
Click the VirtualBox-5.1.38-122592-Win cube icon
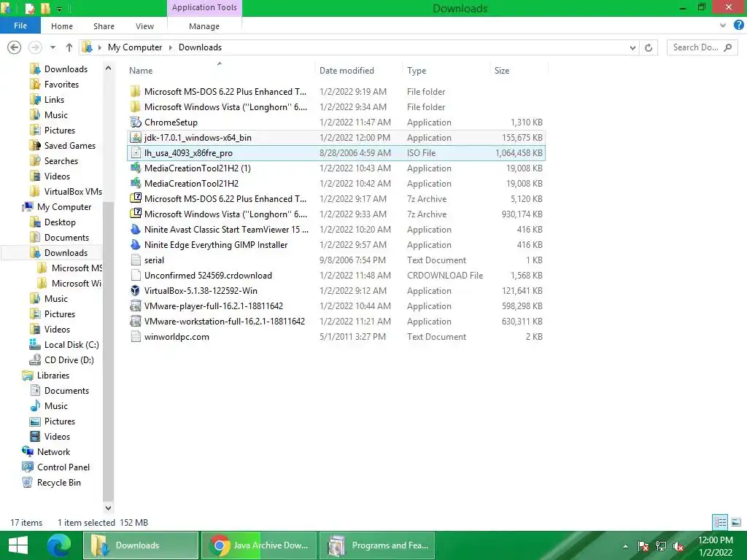coord(136,290)
